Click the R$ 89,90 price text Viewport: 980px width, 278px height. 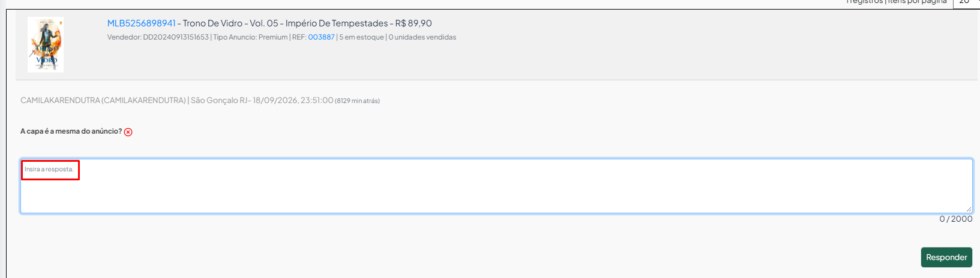pos(413,23)
